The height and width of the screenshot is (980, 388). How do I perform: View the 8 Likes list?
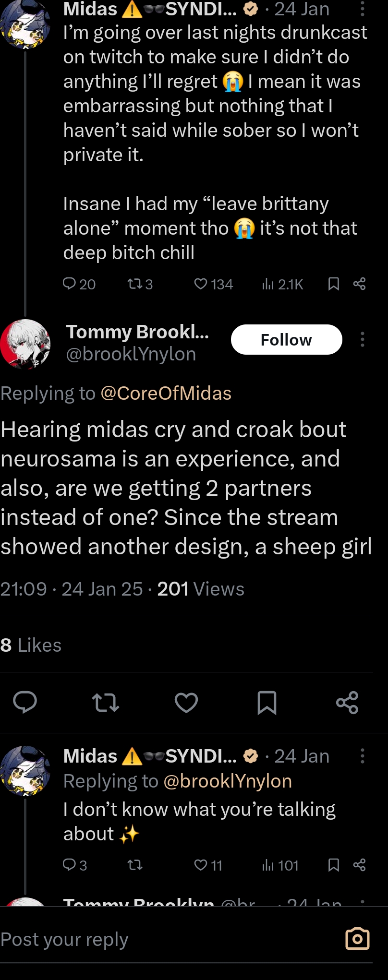tap(31, 645)
